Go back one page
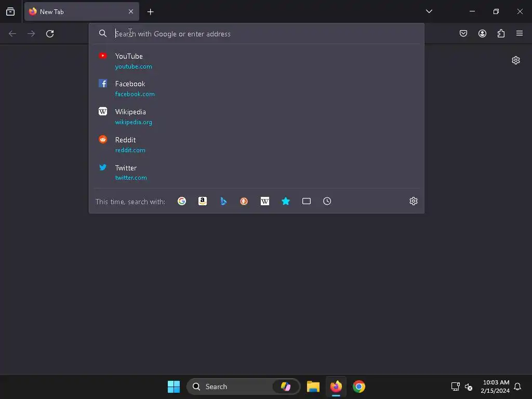 tap(12, 34)
